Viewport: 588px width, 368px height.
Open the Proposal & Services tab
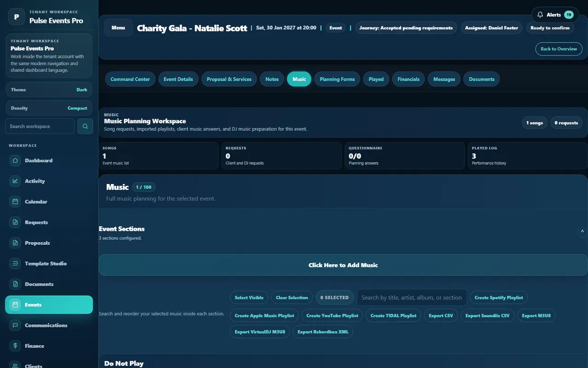tap(229, 79)
